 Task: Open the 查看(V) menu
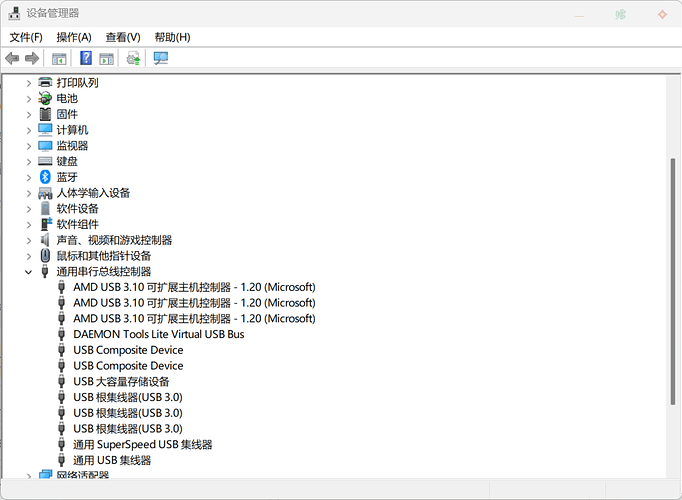[123, 37]
